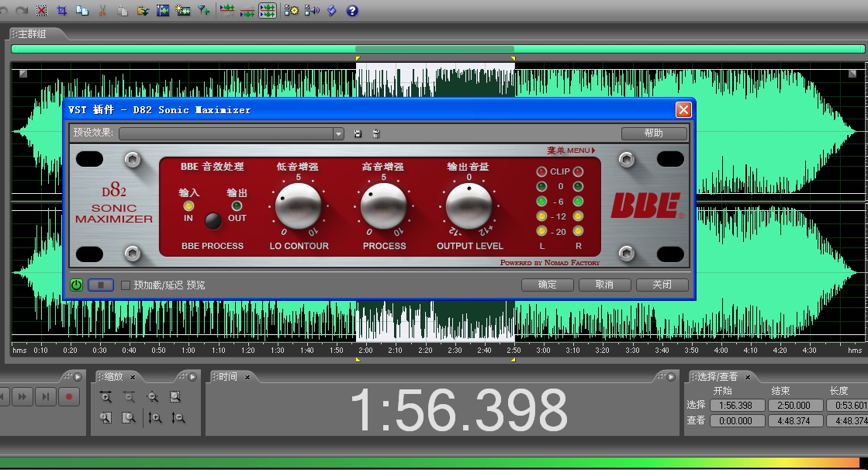Click the zoom to selection icon
868x470 pixels.
click(x=175, y=396)
